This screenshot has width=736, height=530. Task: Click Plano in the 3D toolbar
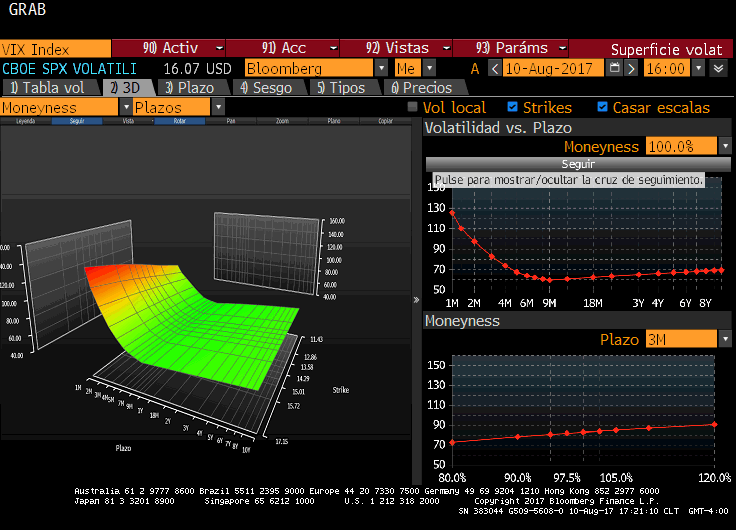coord(334,121)
